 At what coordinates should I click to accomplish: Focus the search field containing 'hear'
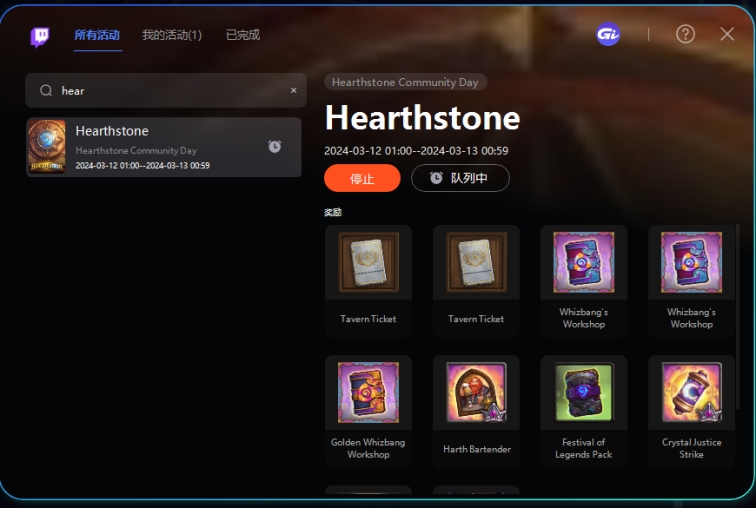[166, 91]
